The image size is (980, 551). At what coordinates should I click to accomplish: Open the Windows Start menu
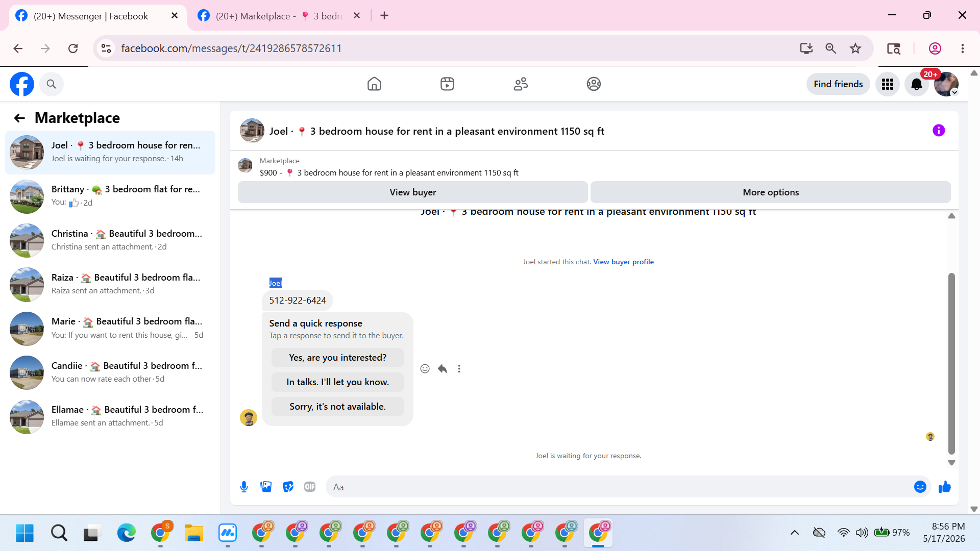pos(24,533)
